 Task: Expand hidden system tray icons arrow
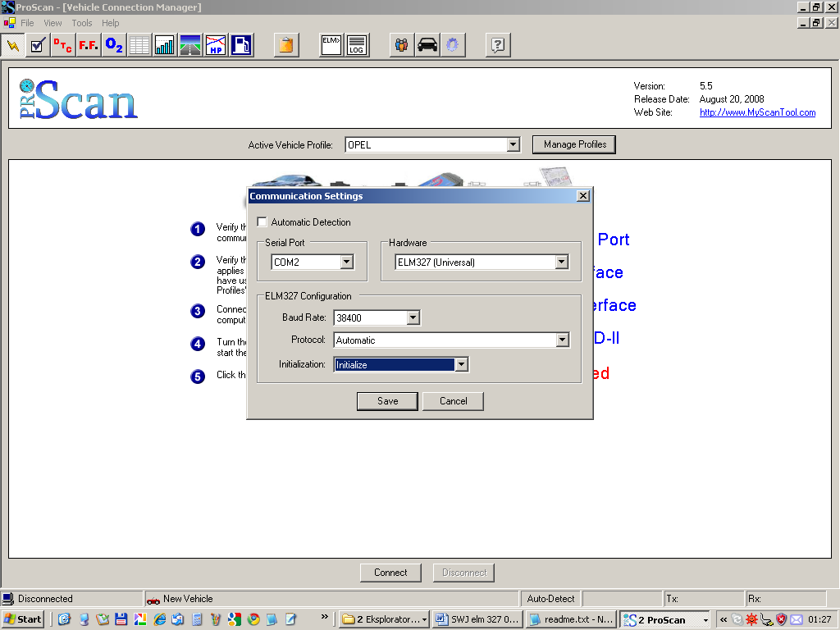724,620
